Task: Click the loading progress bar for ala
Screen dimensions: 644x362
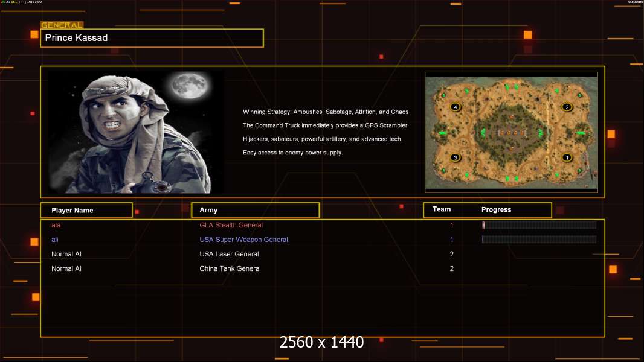Action: 539,224
